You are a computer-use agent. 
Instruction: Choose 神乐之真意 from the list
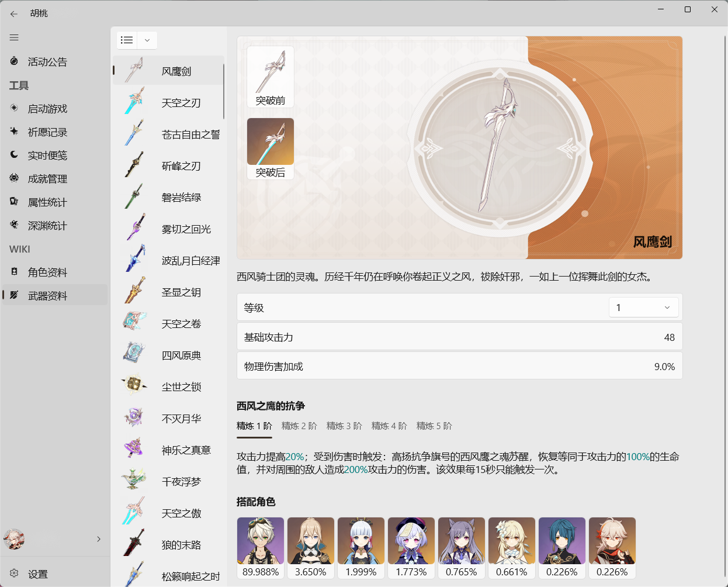(x=168, y=450)
